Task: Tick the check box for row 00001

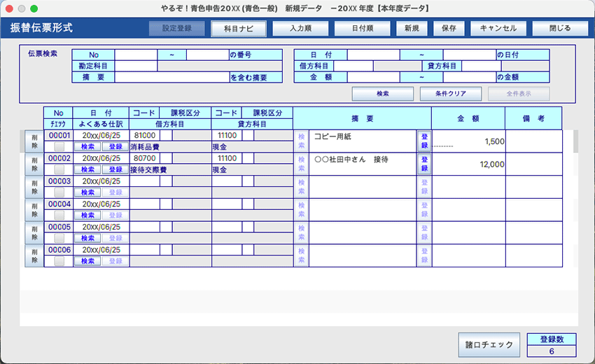Action: [x=59, y=147]
